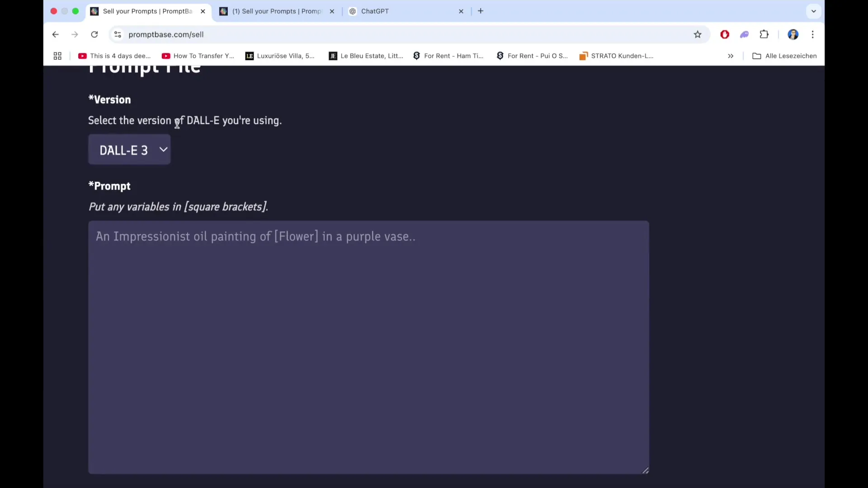
Task: Click the purple cloud extension icon
Action: (x=744, y=34)
